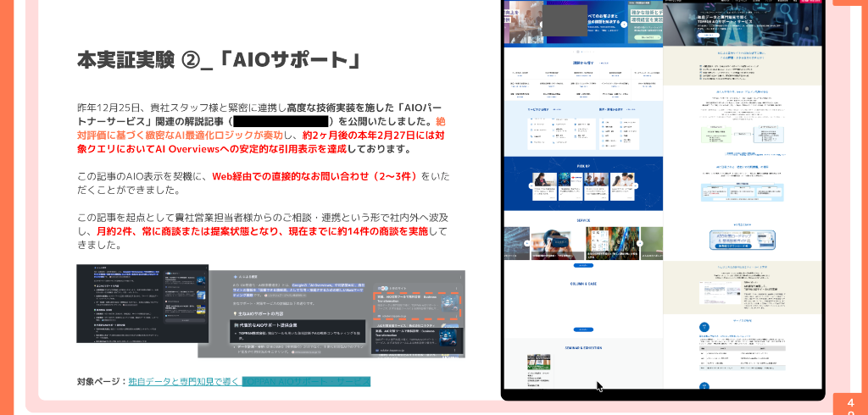Click the SEMINAR & EXHIBITION heading

pyautogui.click(x=583, y=348)
